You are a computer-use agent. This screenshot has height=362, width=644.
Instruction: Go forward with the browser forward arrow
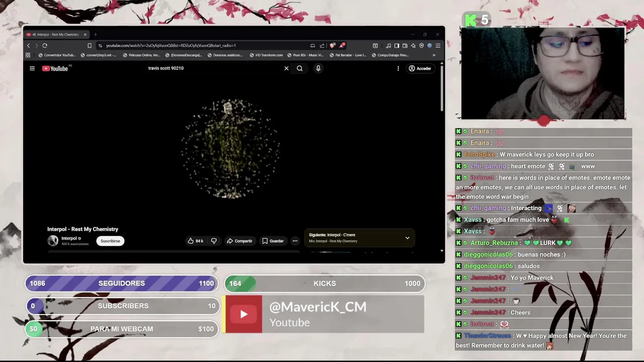coord(36,46)
